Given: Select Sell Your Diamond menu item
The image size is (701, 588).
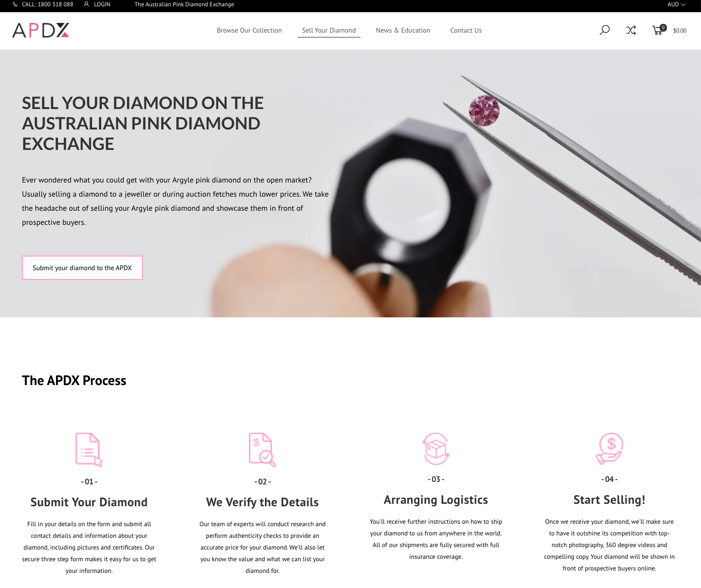Looking at the screenshot, I should [329, 30].
